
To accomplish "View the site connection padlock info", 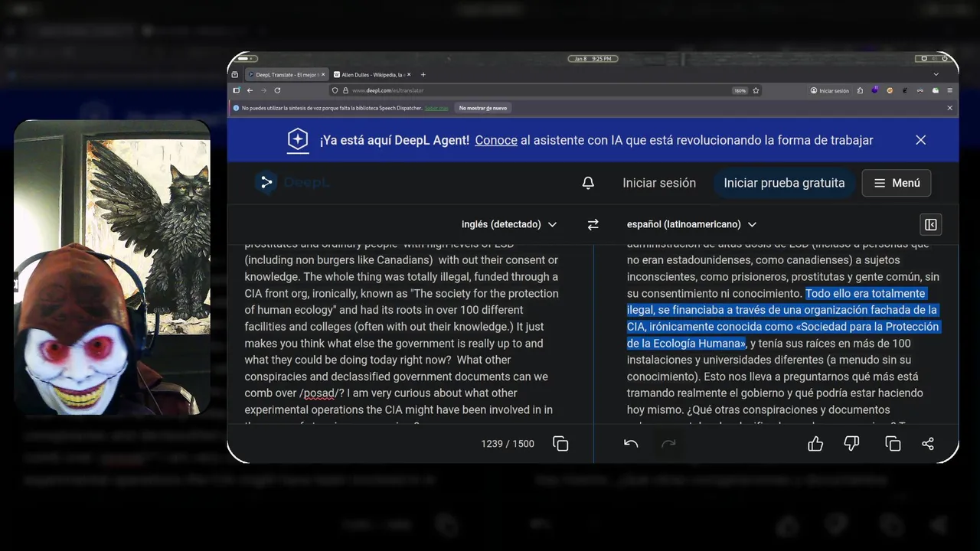I will pos(345,90).
